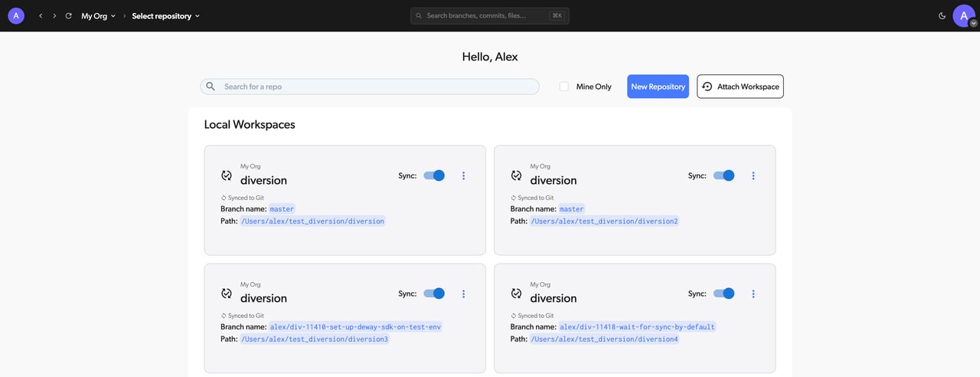
Task: Click path /Users/alex/test_diversion/diversion4
Action: [x=605, y=339]
